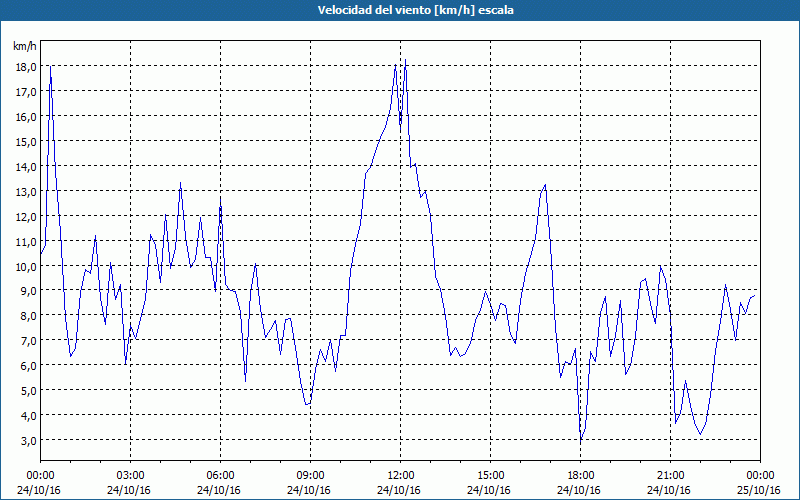Viewport: 800px width, 500px height.
Task: Click the trough near 22:00 on the curve
Action: tap(701, 434)
